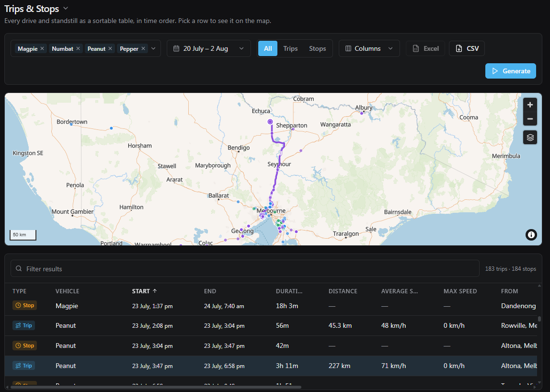550x392 pixels.
Task: Click the 24 July, 7:40 am end time
Action: (x=224, y=306)
